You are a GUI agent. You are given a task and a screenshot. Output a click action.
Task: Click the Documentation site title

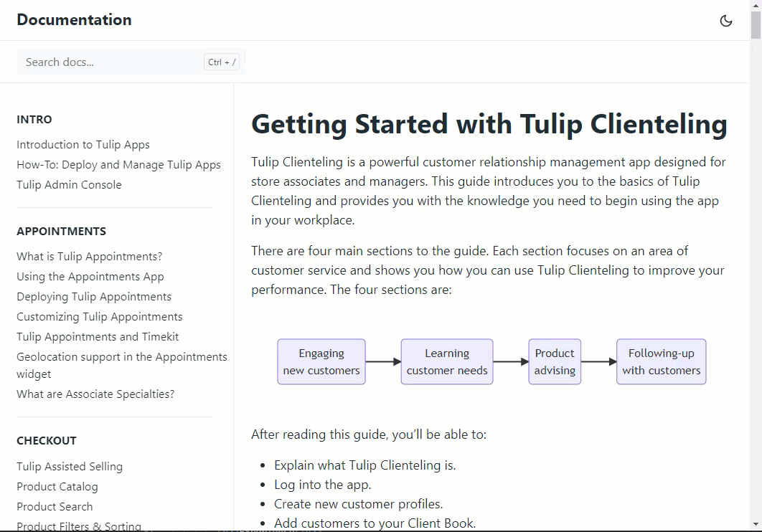point(74,20)
